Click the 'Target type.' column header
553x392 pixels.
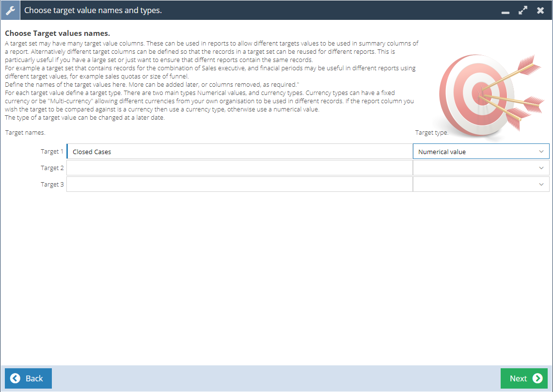coord(431,132)
